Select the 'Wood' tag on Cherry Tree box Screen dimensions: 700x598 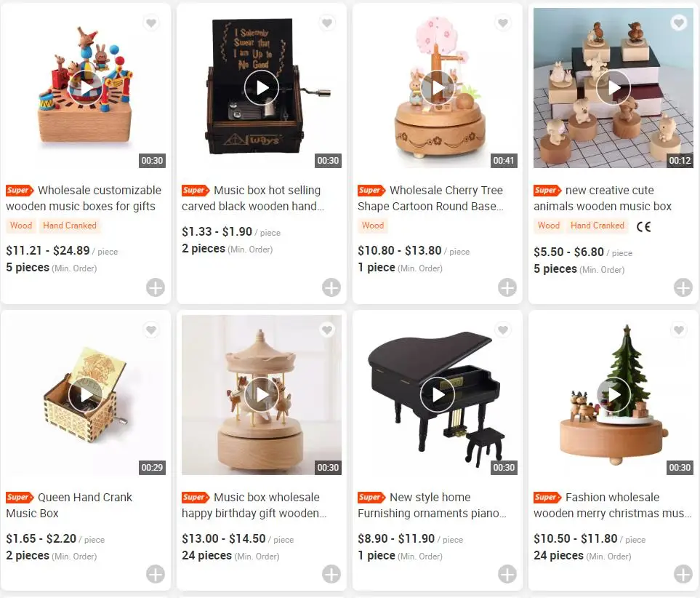373,226
